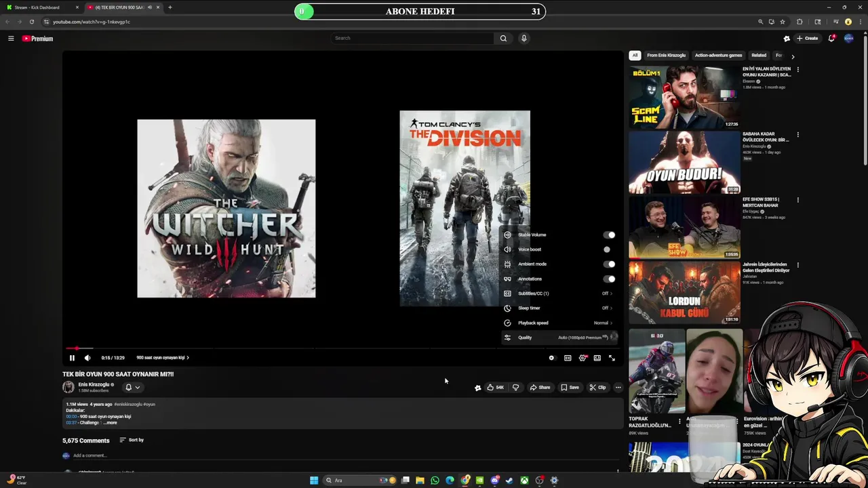Open Sort by comments menu
The height and width of the screenshot is (488, 868).
[132, 441]
